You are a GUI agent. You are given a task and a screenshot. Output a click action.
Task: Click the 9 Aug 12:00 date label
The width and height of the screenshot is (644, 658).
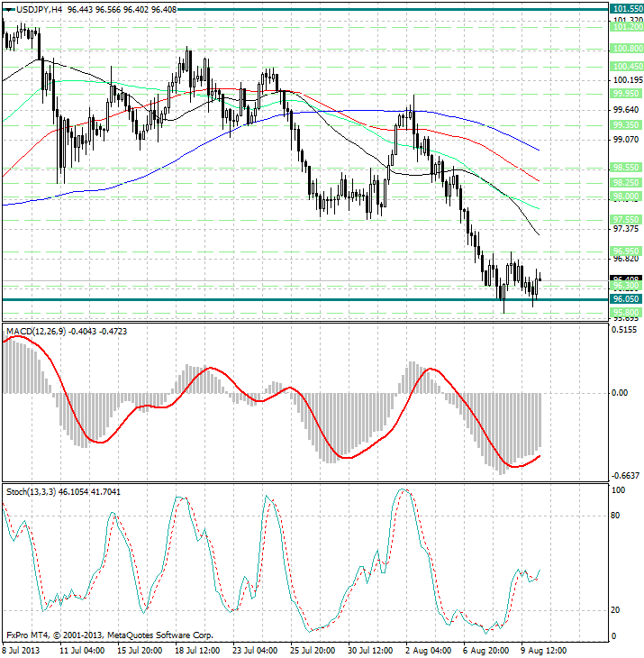click(543, 651)
